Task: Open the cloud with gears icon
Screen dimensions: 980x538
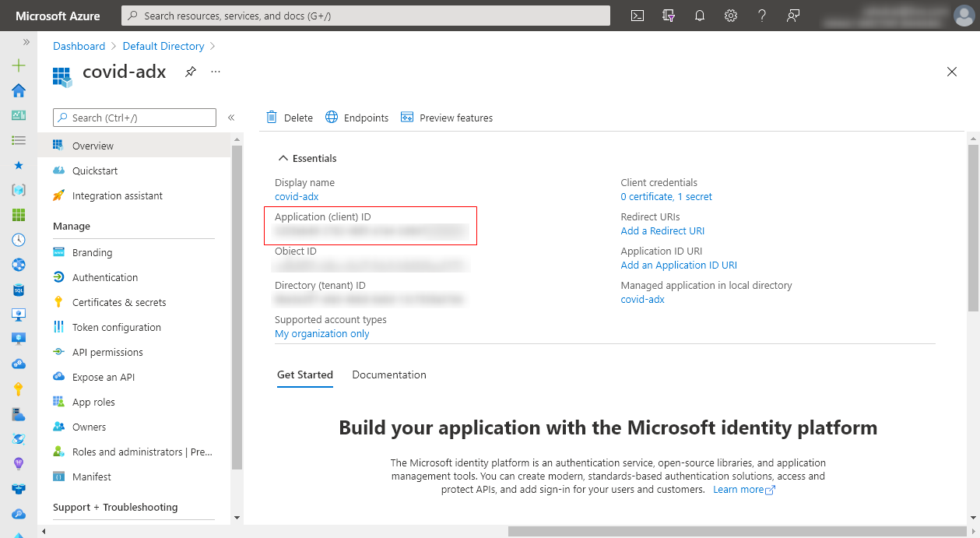Action: tap(19, 364)
